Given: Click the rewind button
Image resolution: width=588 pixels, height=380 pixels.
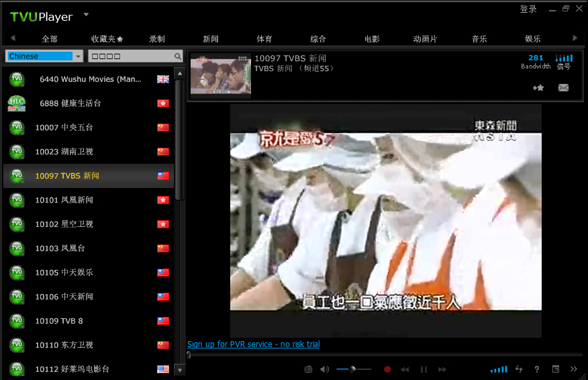Looking at the screenshot, I should point(405,369).
